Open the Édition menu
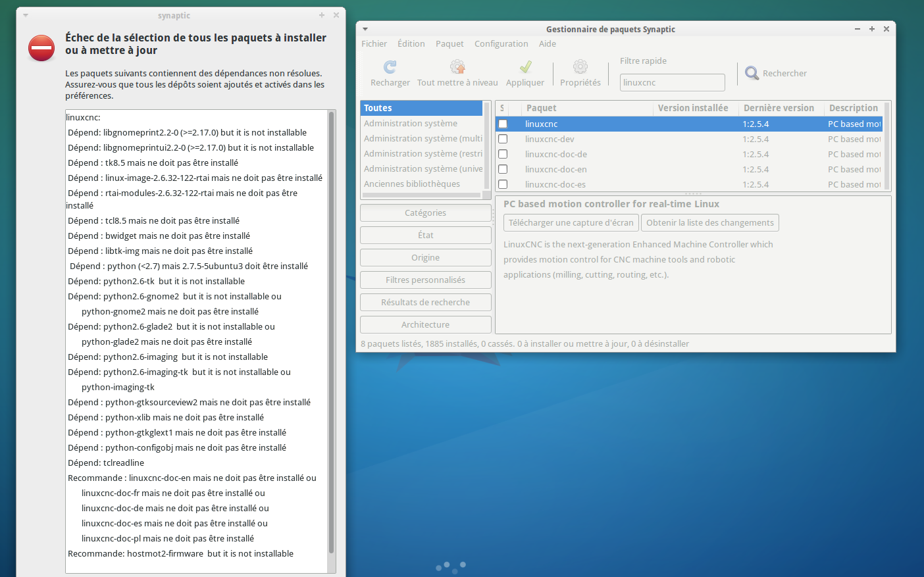This screenshot has height=577, width=924. pyautogui.click(x=411, y=43)
